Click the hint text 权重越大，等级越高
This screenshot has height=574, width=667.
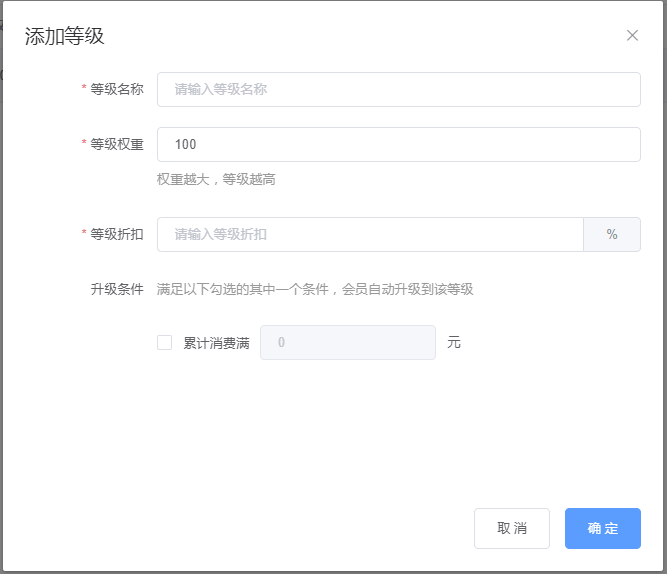click(216, 179)
